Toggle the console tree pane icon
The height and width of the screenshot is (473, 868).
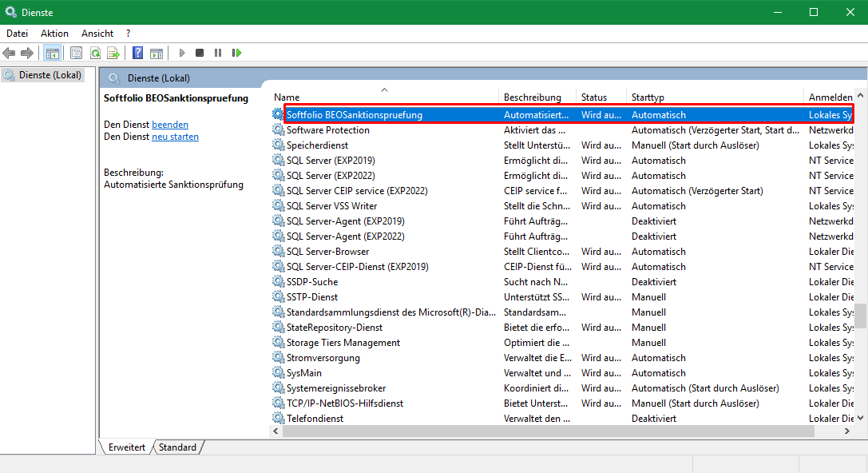tap(52, 53)
